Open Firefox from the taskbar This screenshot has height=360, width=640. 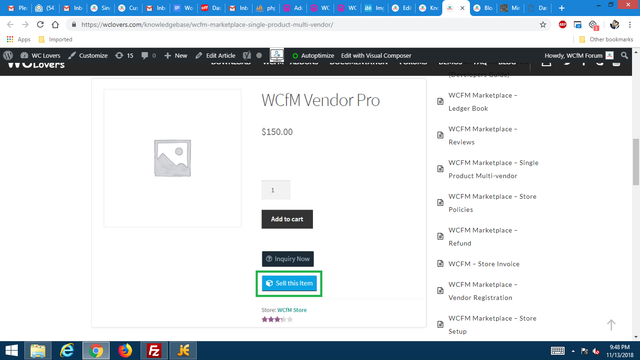[125, 351]
